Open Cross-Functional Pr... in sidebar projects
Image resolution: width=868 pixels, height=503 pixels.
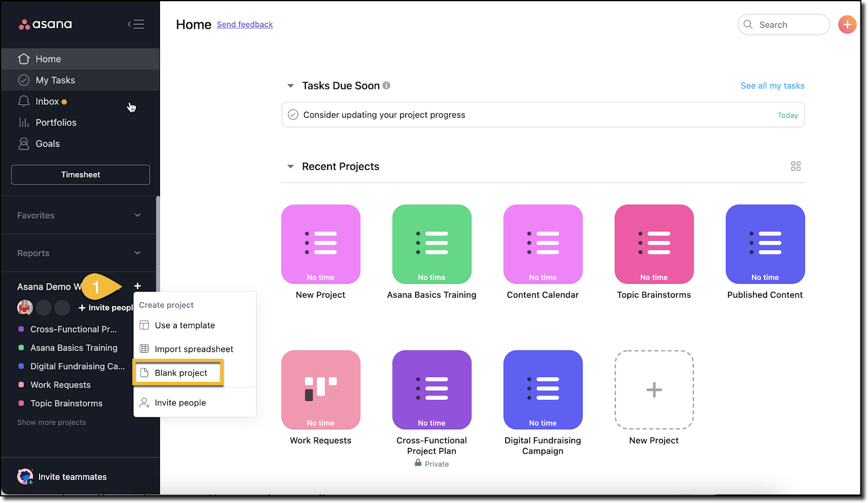click(73, 329)
